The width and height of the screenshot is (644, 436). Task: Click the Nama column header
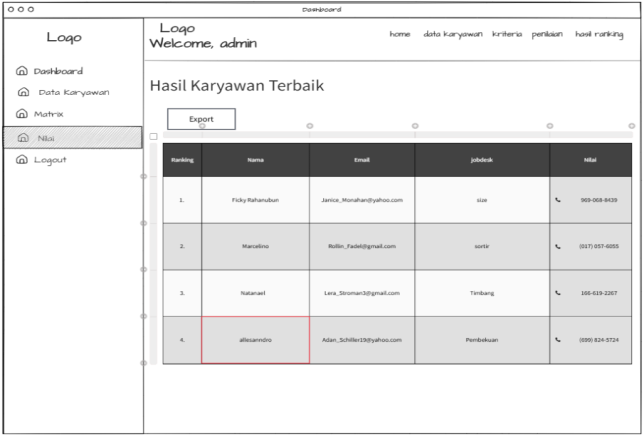coord(255,159)
